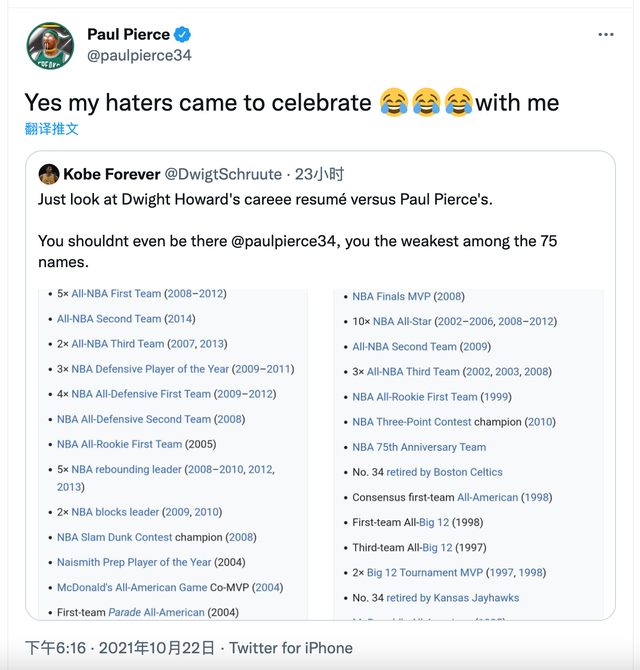Click the Kobe Forever quoted avatar
This screenshot has width=640, height=670.
(48, 174)
